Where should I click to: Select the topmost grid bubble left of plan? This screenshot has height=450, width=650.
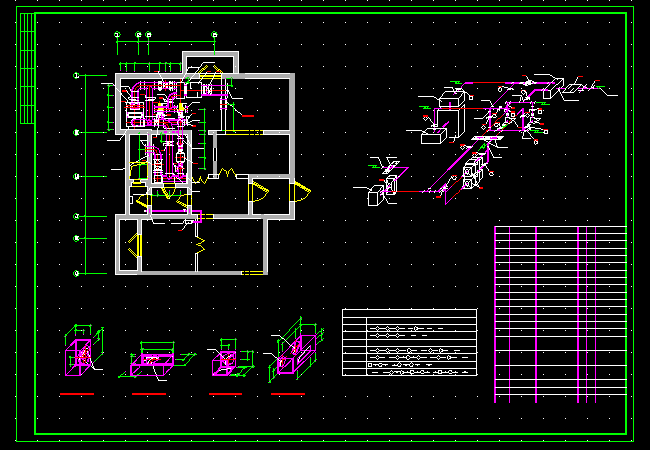[x=76, y=76]
